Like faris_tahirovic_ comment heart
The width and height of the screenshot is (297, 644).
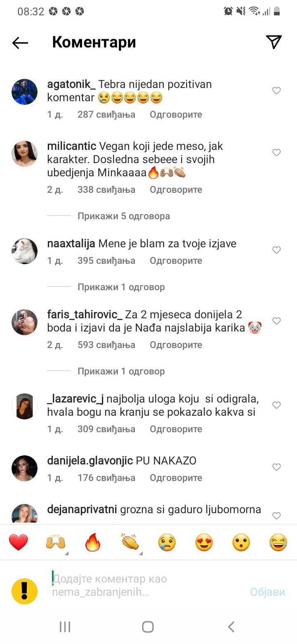pos(276,321)
